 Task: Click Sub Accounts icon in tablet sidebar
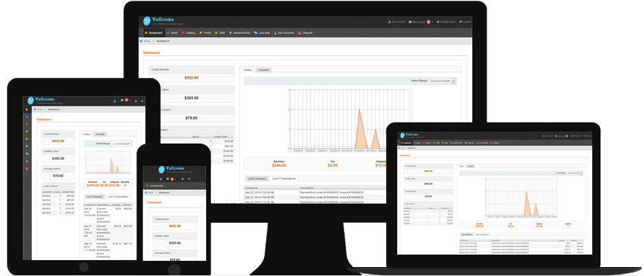pyautogui.click(x=27, y=161)
